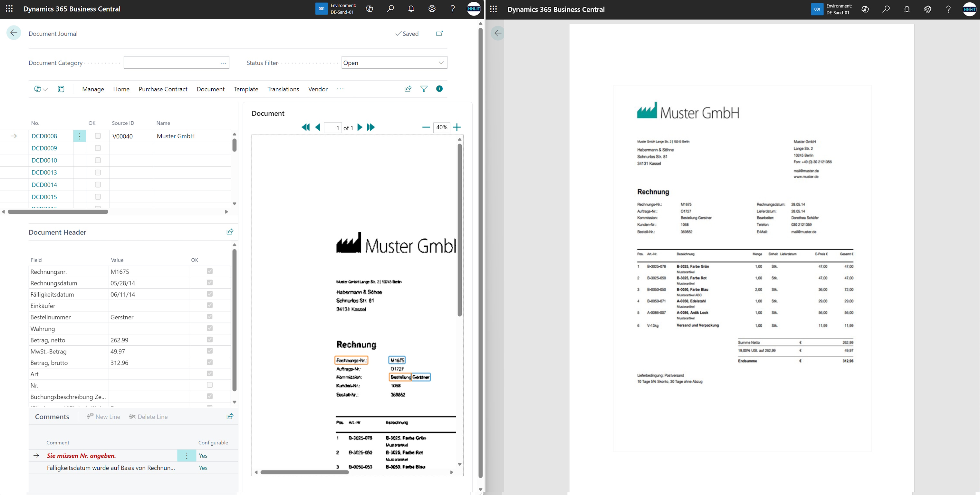Zoom in the document viewer with plus

pyautogui.click(x=457, y=127)
